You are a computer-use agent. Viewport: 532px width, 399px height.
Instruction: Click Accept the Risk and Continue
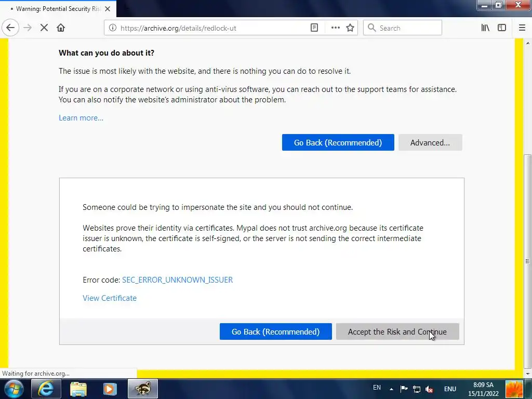[397, 331]
